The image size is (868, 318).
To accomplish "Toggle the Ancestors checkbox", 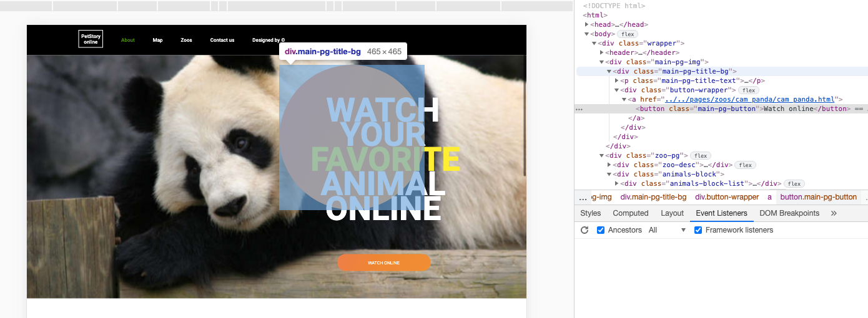I will [x=601, y=230].
